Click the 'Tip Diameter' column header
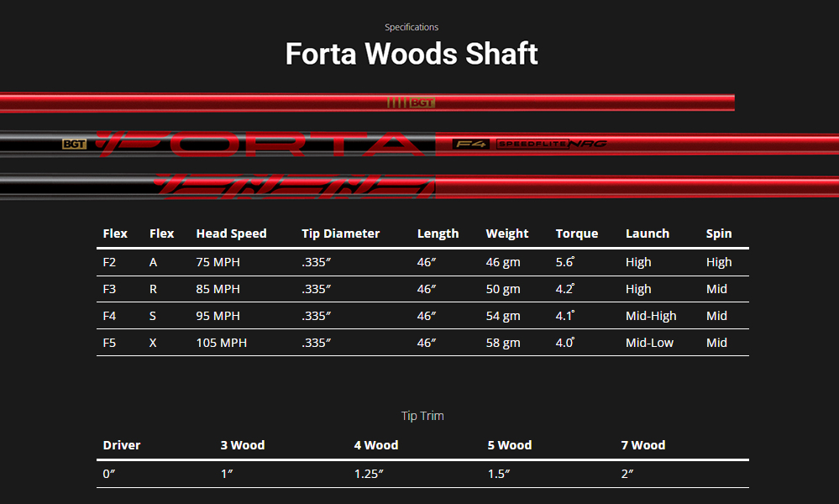Viewport: 839px width, 504px height. (340, 234)
